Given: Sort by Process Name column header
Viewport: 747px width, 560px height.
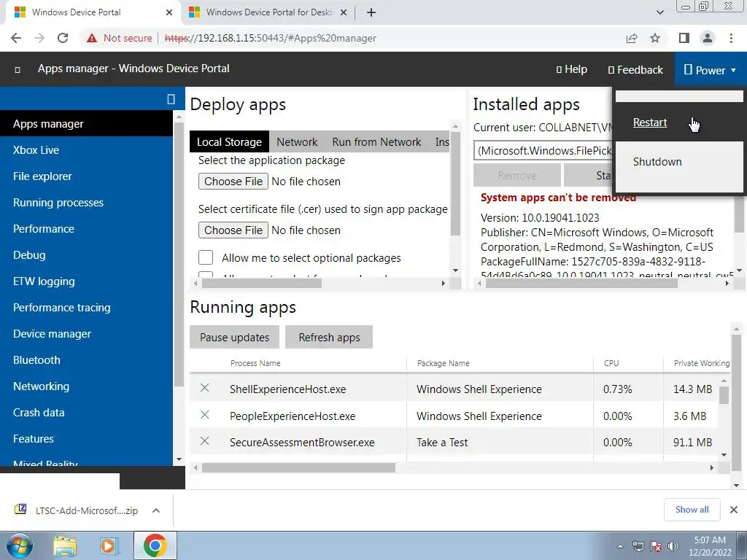Looking at the screenshot, I should coord(255,363).
